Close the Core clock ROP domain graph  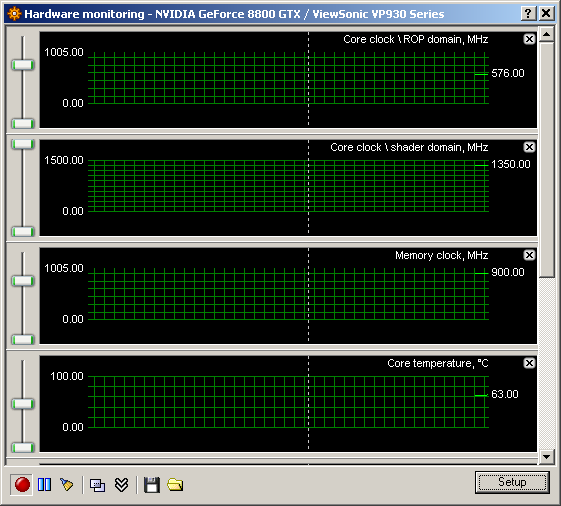pyautogui.click(x=529, y=39)
